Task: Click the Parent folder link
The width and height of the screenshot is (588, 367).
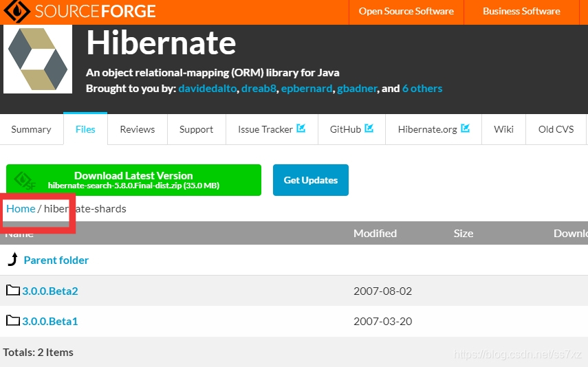Action: coord(56,260)
